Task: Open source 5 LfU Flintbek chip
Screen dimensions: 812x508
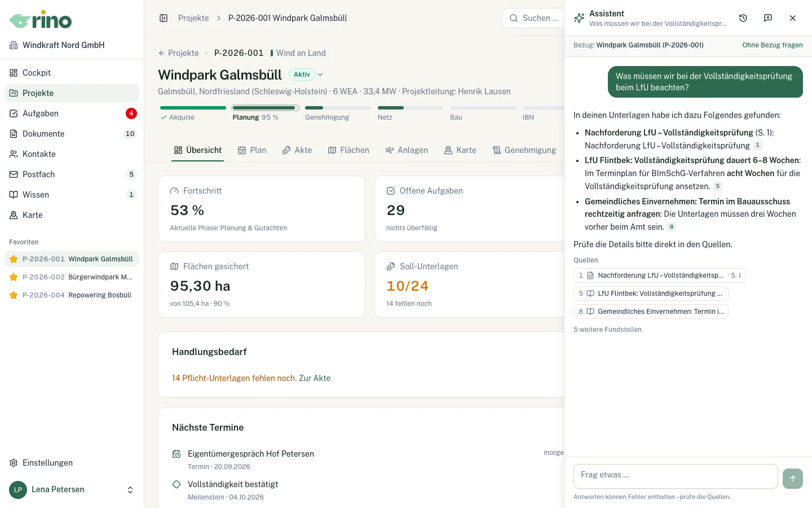Action: 651,294
